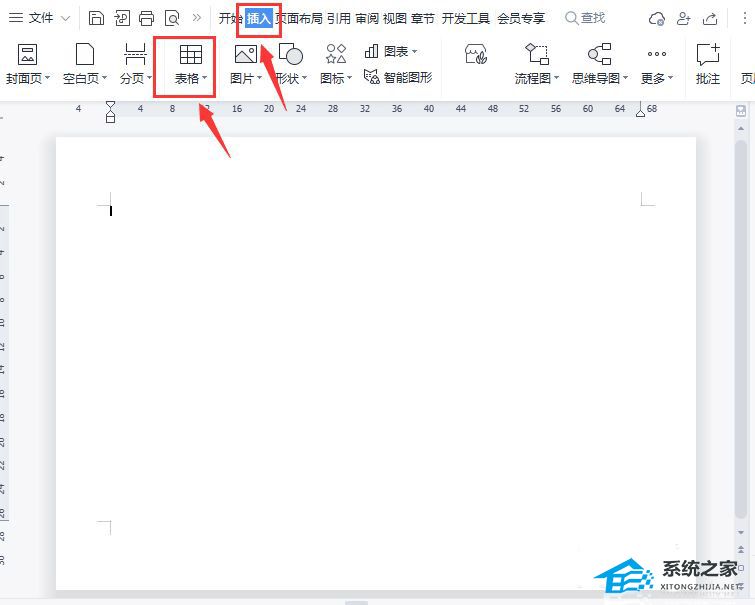Screen dimensions: 755x605
Task: Click the share icon
Action: pyautogui.click(x=710, y=18)
